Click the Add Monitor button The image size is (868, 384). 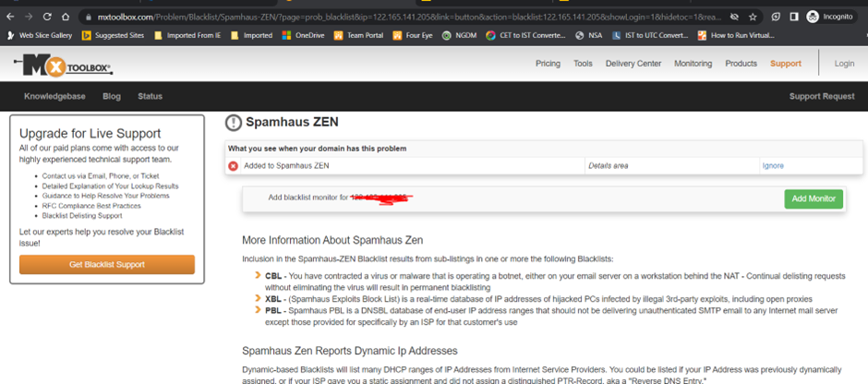(814, 198)
